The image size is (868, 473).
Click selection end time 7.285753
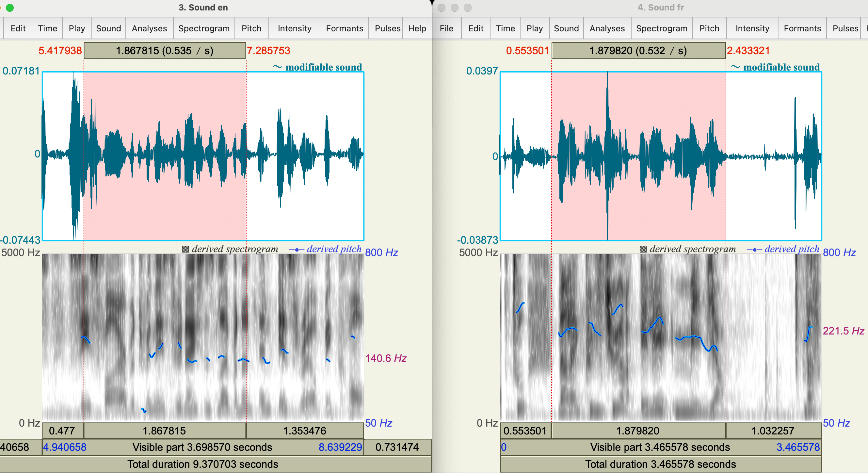(x=268, y=51)
